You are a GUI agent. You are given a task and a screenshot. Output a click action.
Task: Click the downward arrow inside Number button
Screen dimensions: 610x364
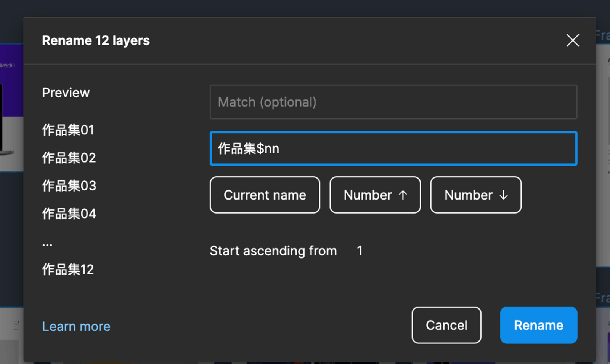coord(504,195)
